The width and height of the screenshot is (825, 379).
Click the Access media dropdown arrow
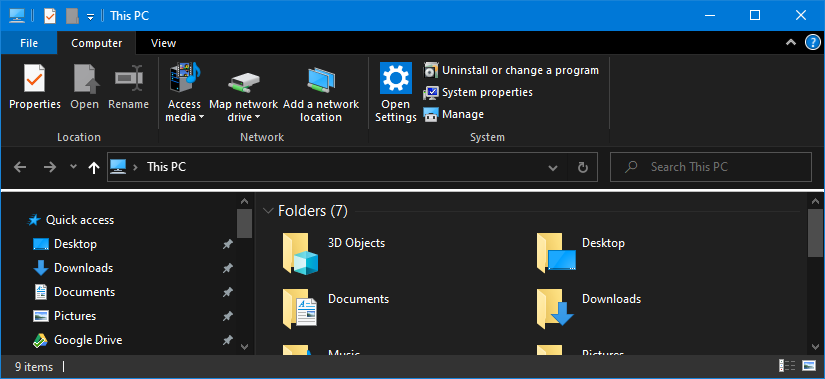[201, 117]
